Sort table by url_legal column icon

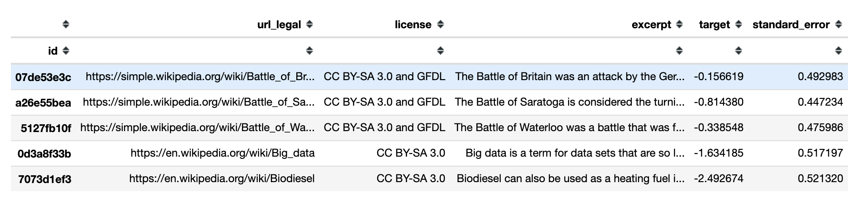[x=309, y=25]
